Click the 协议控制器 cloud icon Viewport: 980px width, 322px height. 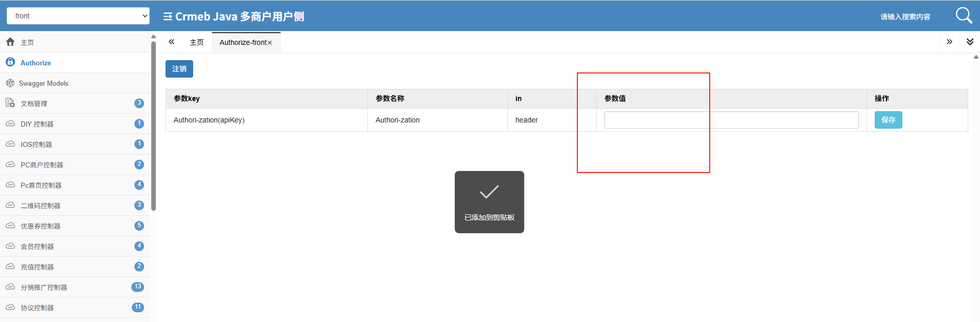tap(10, 307)
